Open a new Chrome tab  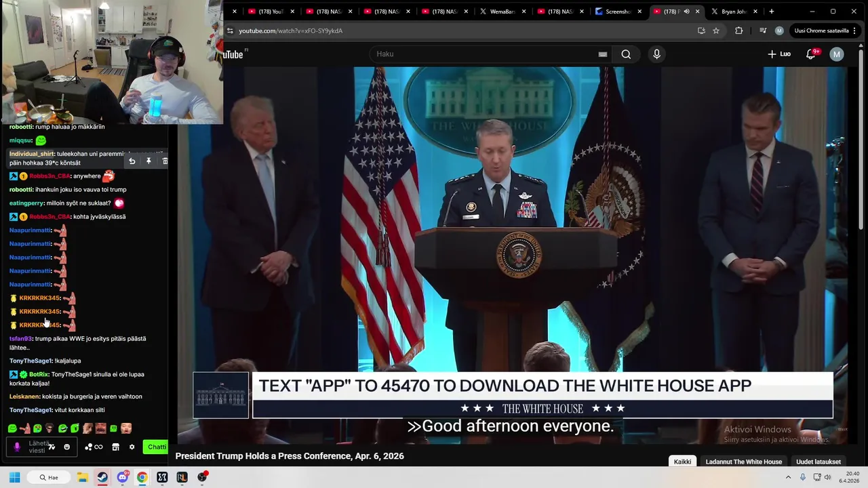pos(771,12)
